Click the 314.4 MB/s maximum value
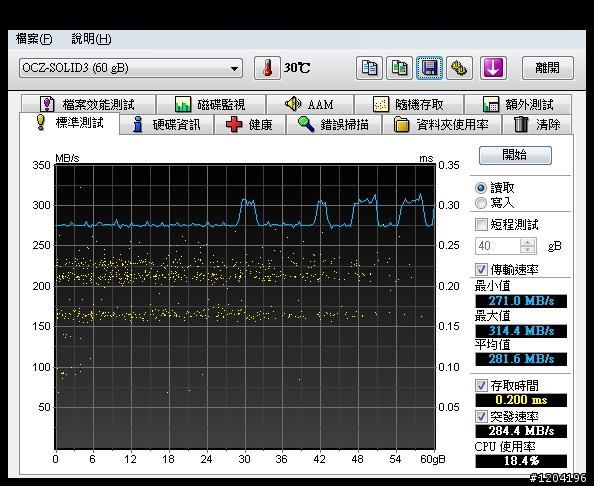 (521, 331)
